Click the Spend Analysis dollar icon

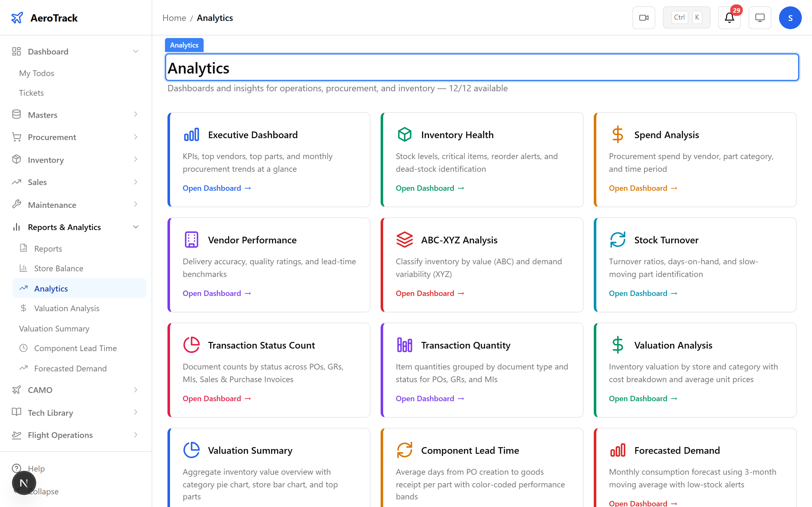(617, 134)
